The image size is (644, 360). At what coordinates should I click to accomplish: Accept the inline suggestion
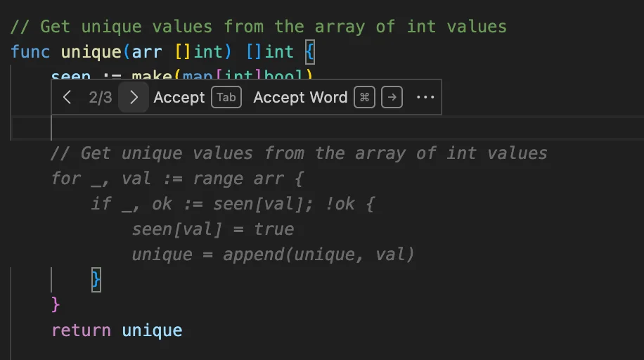tap(179, 98)
